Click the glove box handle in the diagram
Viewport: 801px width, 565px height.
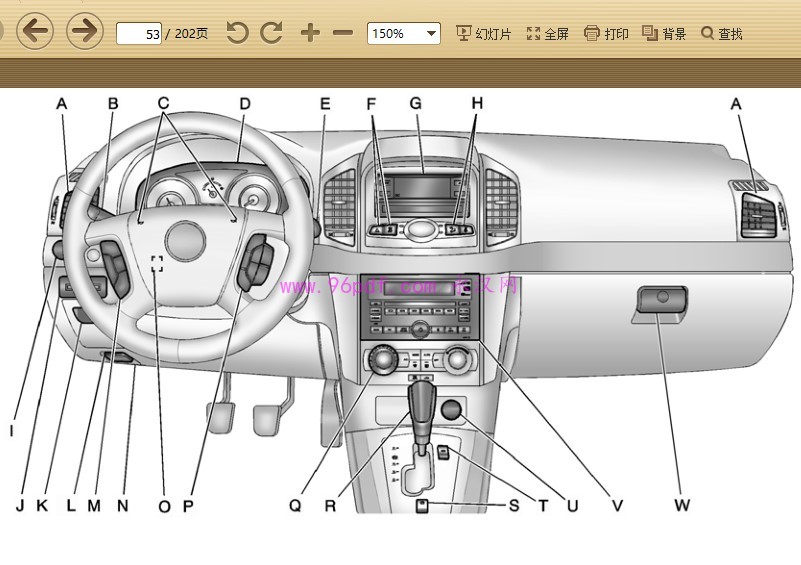click(661, 297)
